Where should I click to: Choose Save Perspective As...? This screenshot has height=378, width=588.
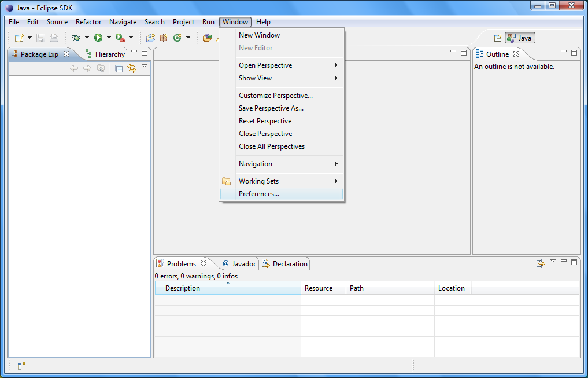281,108
